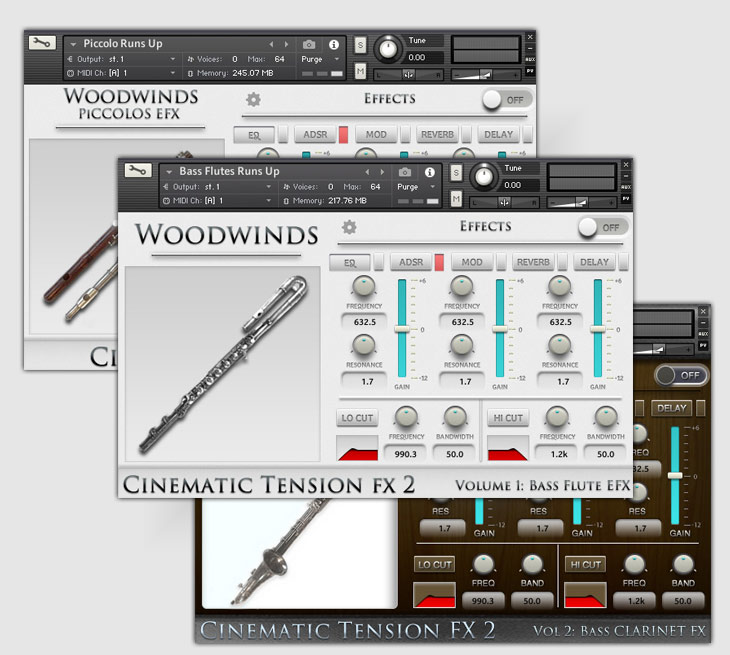Switch to ADSR tab in Bass Flute window
The image size is (730, 655).
411,263
